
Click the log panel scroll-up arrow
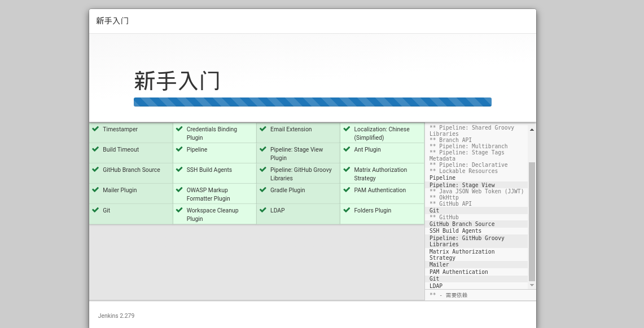tap(532, 130)
